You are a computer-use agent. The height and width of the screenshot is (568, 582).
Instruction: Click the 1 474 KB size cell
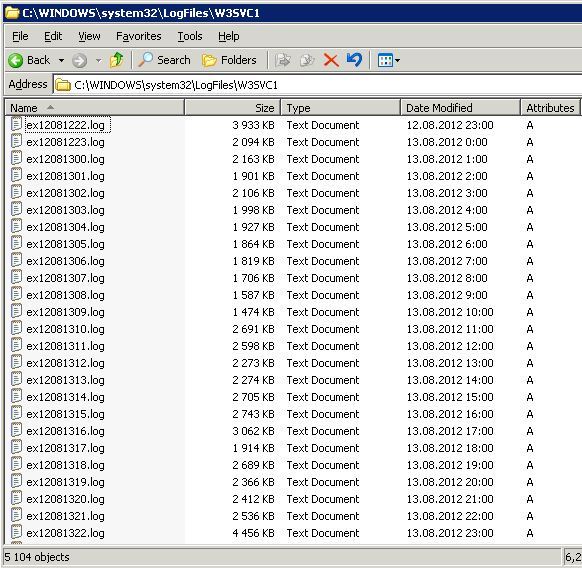[253, 312]
